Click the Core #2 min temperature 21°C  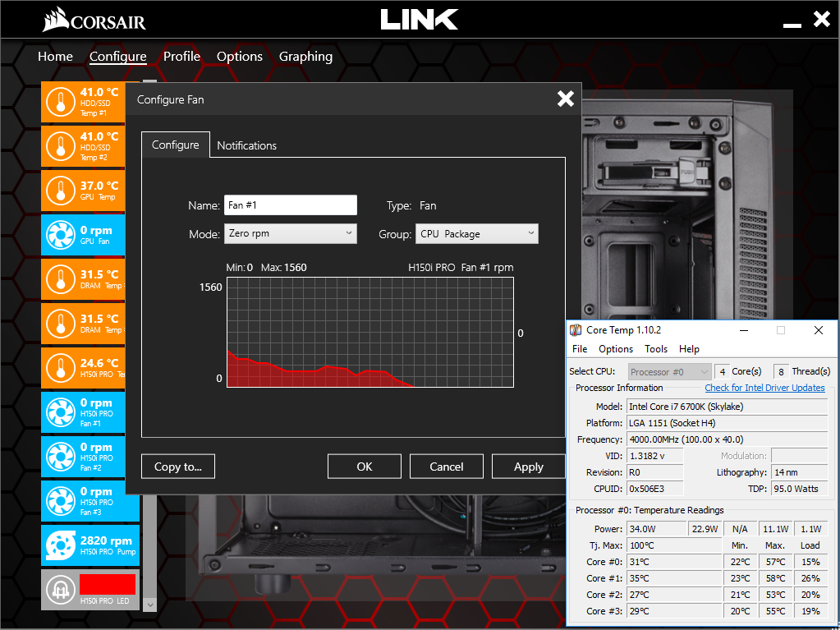(x=740, y=595)
